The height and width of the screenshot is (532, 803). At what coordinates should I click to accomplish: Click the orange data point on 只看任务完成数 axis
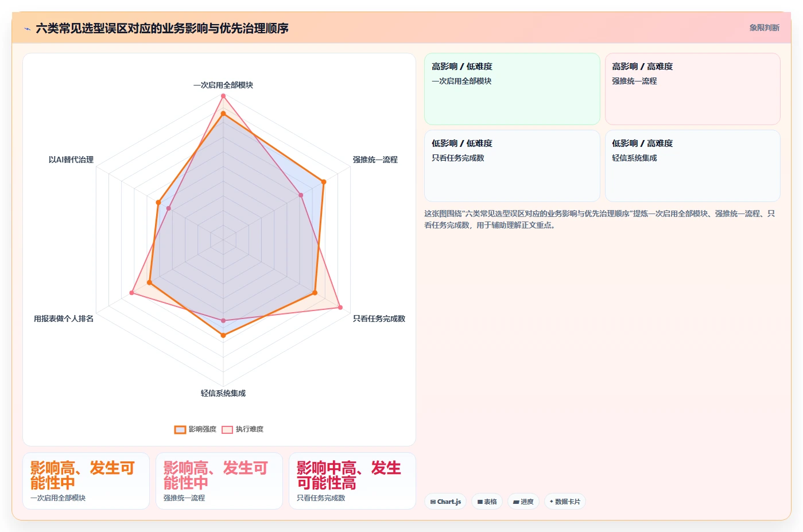click(x=315, y=293)
